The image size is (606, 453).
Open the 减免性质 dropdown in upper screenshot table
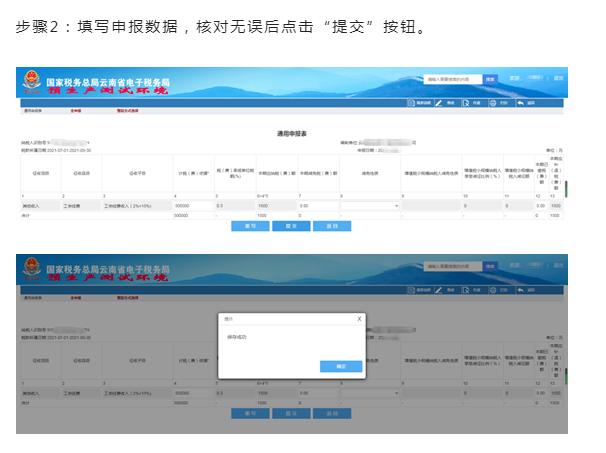click(x=370, y=206)
